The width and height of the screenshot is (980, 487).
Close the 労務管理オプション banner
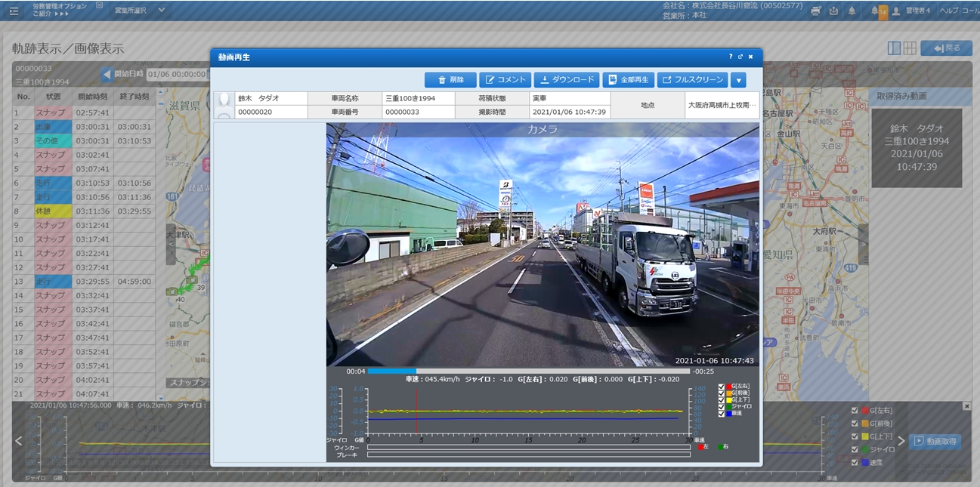(100, 5)
